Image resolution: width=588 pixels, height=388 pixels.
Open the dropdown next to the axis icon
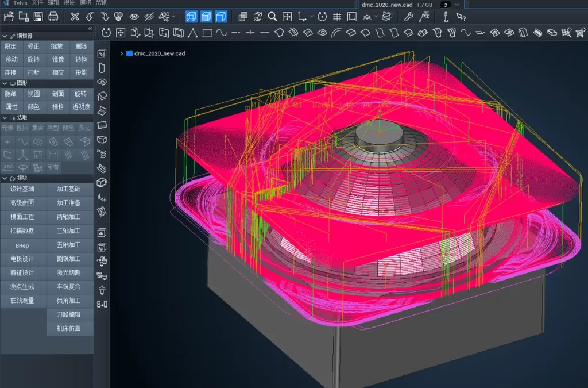pos(311,17)
